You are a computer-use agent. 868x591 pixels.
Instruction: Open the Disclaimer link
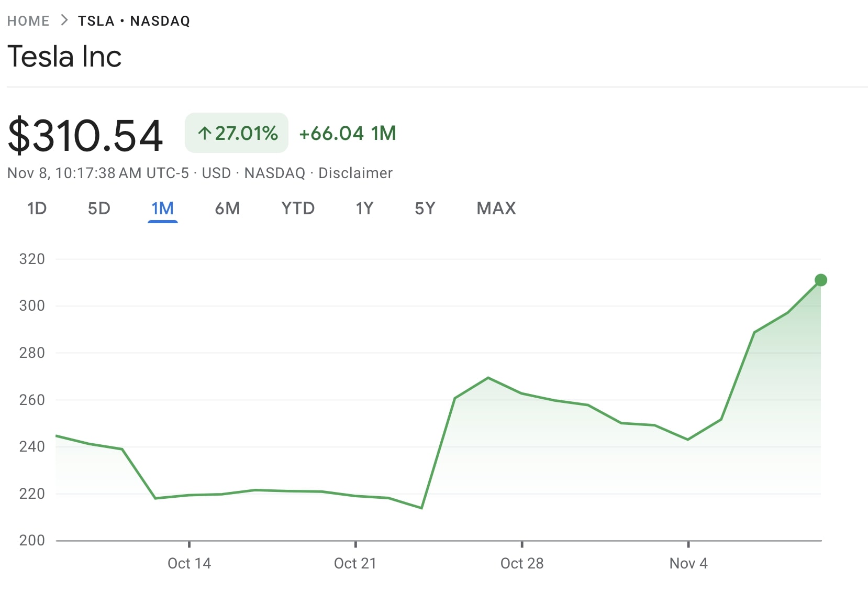[356, 173]
